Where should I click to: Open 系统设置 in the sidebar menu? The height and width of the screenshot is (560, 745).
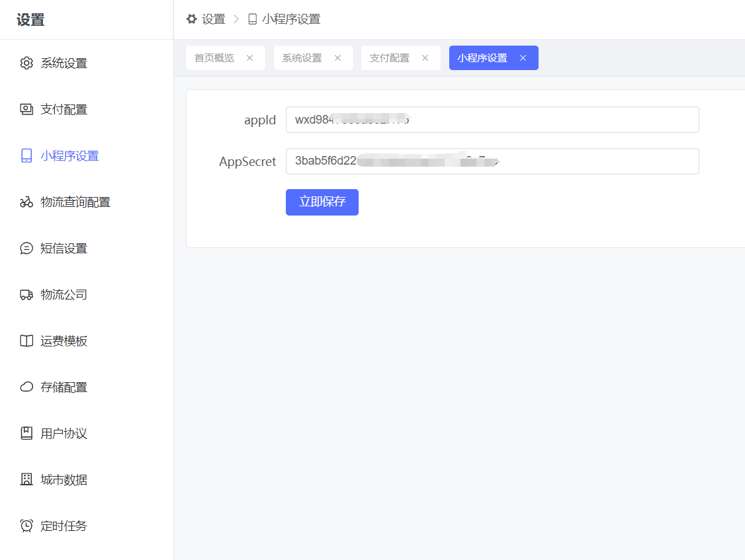87,63
